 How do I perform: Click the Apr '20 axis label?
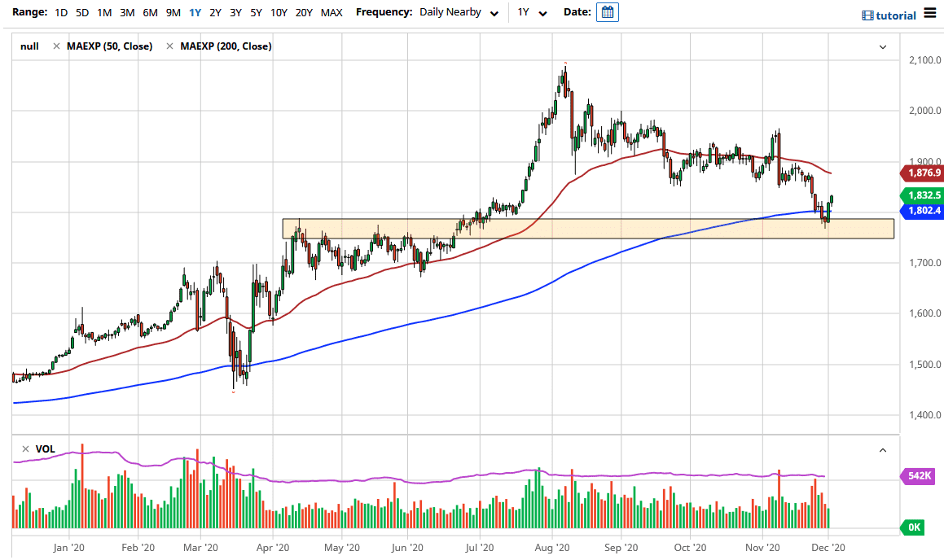273,547
